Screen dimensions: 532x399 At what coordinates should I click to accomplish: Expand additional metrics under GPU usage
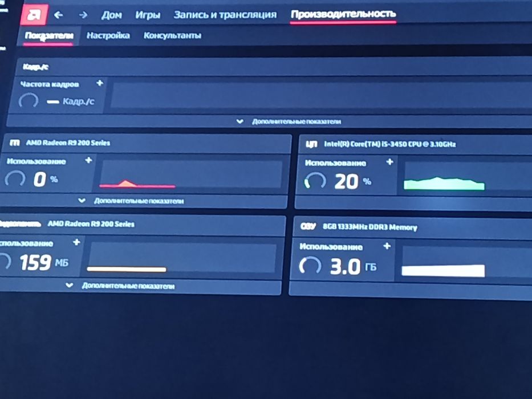click(x=131, y=201)
